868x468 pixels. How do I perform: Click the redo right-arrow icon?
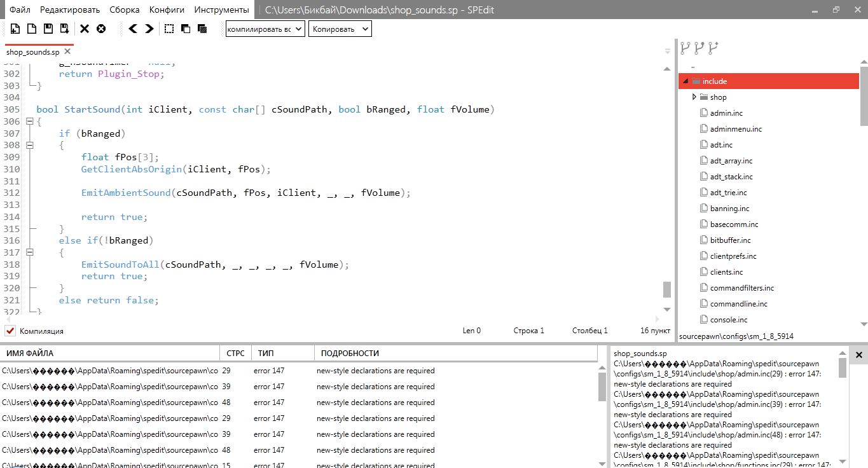click(149, 29)
